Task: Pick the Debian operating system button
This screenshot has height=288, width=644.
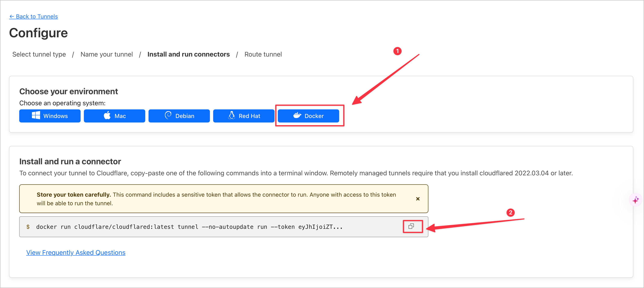Action: click(179, 116)
